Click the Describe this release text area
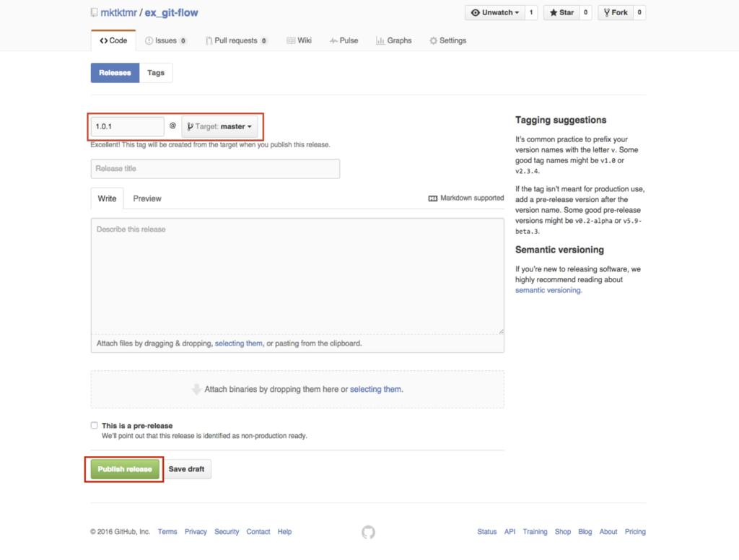The height and width of the screenshot is (560, 739). (x=297, y=276)
